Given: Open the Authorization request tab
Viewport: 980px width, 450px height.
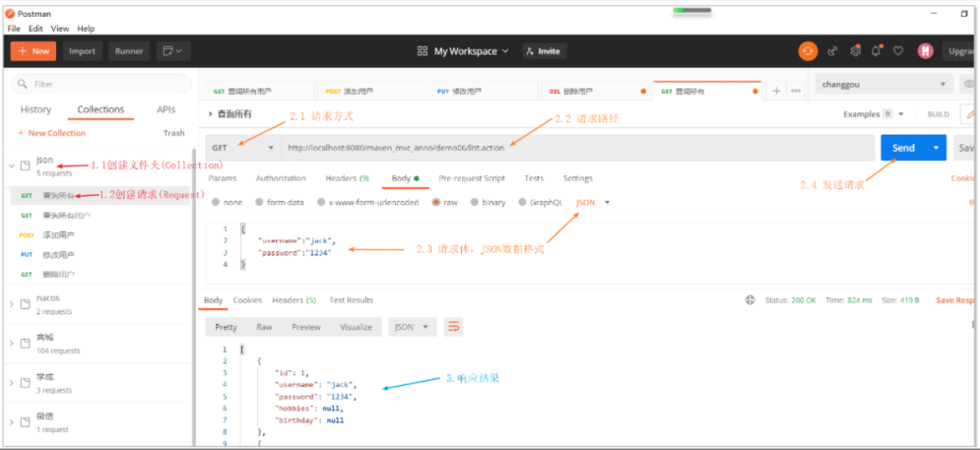Looking at the screenshot, I should 281,178.
